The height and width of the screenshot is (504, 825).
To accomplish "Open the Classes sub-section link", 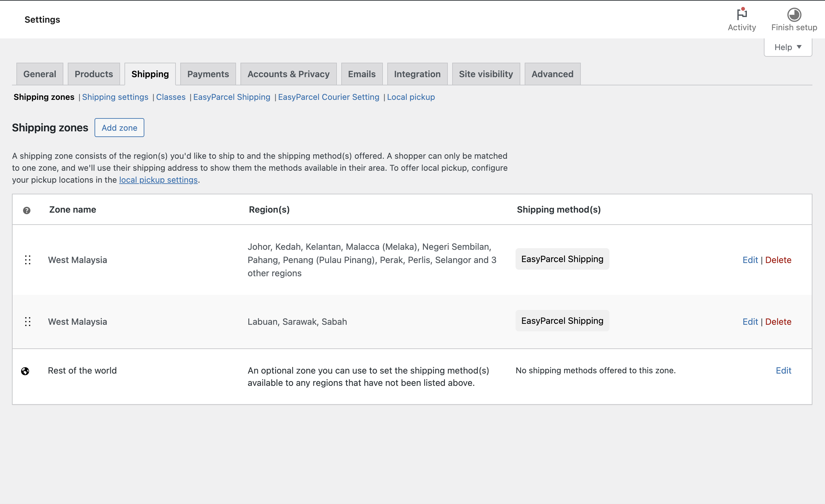I will coord(171,97).
